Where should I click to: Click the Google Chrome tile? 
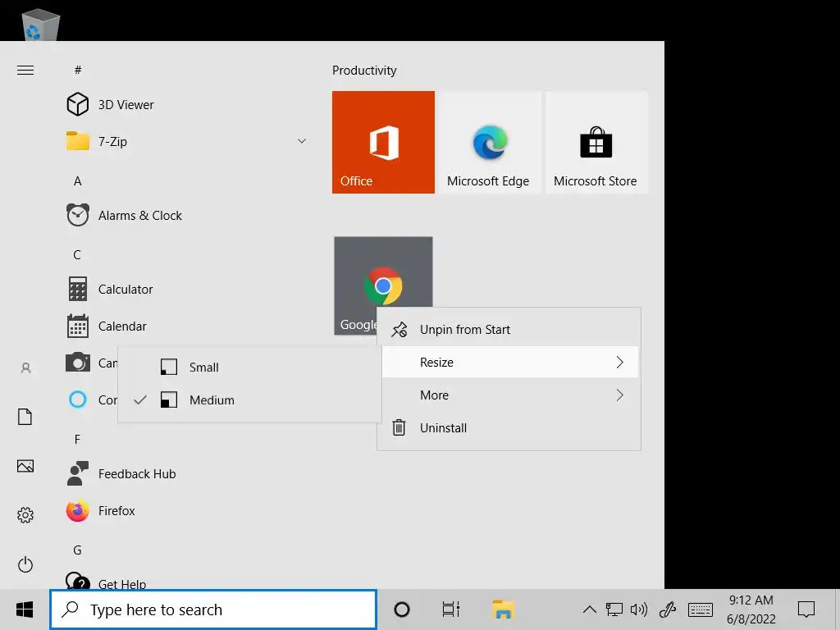point(383,285)
